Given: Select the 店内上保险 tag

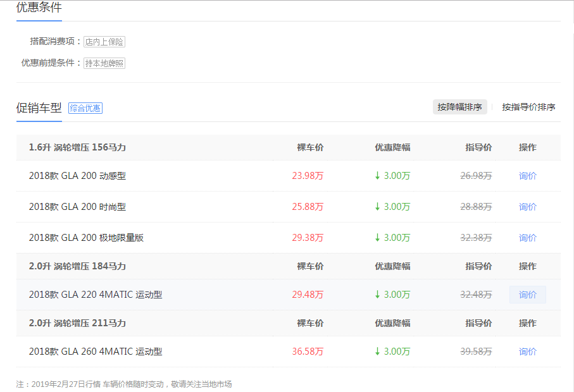Looking at the screenshot, I should [104, 42].
